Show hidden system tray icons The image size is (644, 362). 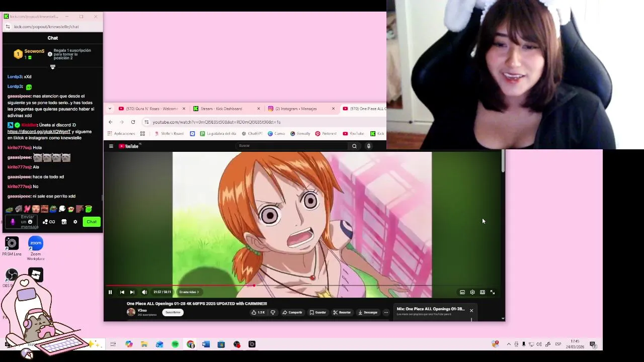pos(509,344)
